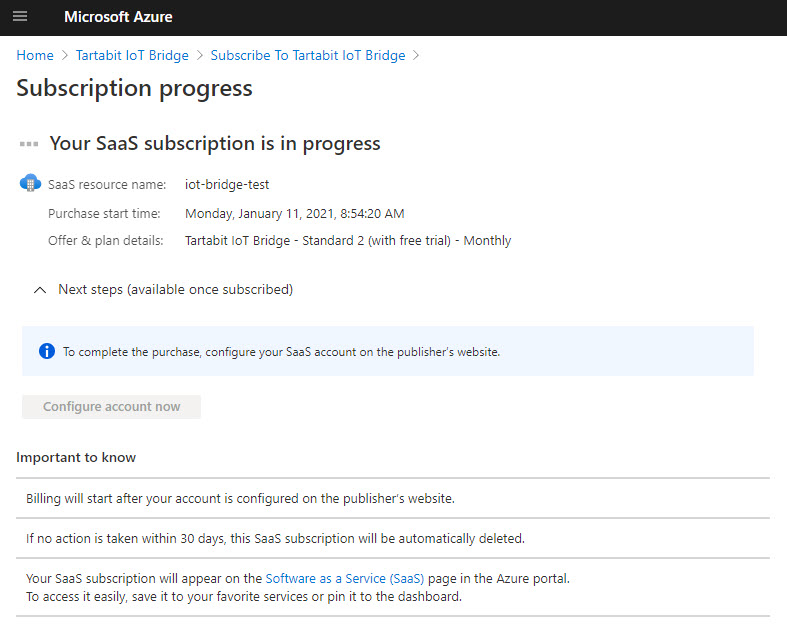The width and height of the screenshot is (787, 637).
Task: Click the SaaS resource name label
Action: click(107, 185)
